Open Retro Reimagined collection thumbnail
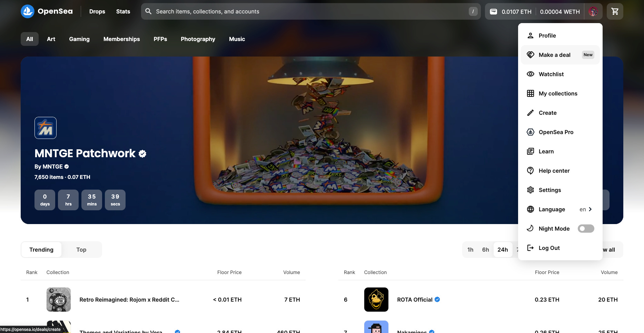The height and width of the screenshot is (333, 644). [x=59, y=300]
